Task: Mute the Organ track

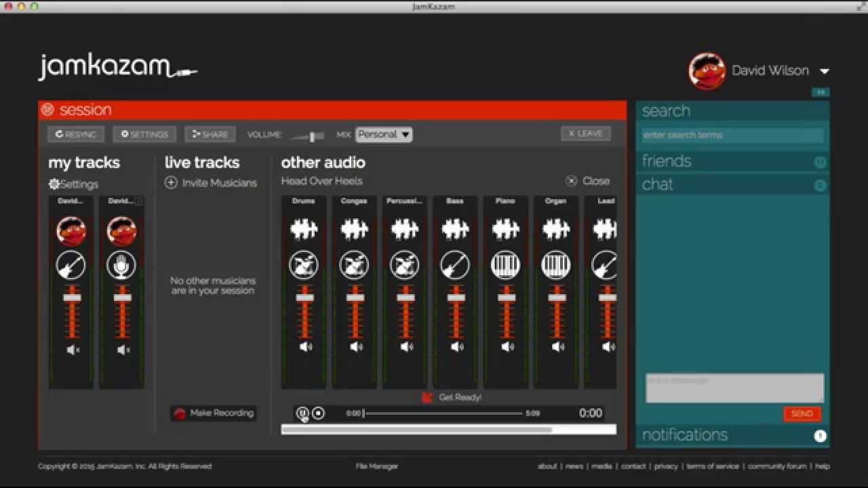Action: coord(557,347)
